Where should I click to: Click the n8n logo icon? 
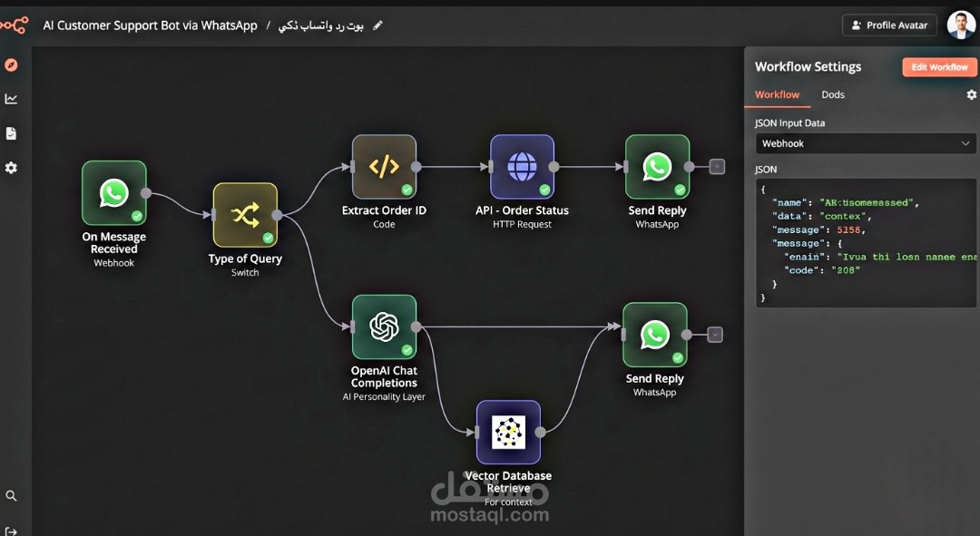click(x=14, y=25)
